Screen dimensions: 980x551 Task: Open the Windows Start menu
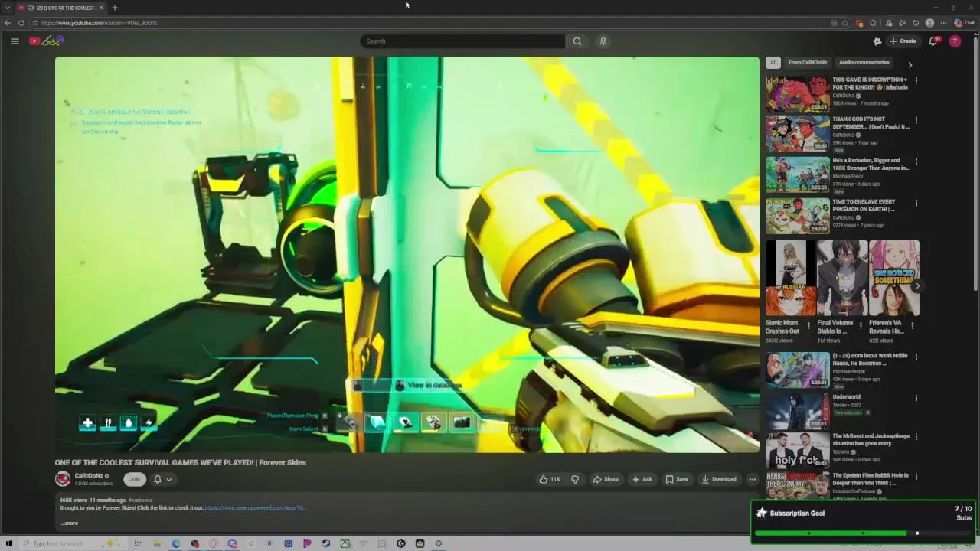9,543
